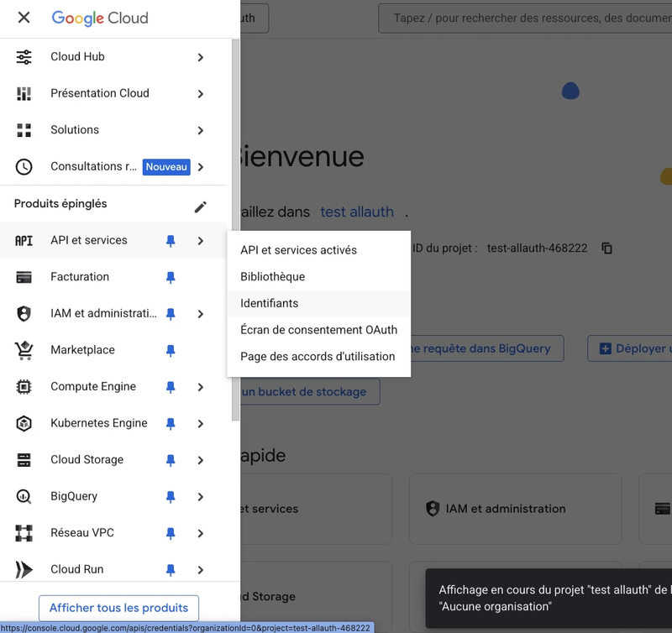Unpin Compute Engine
This screenshot has height=633, width=672.
pyautogui.click(x=171, y=387)
